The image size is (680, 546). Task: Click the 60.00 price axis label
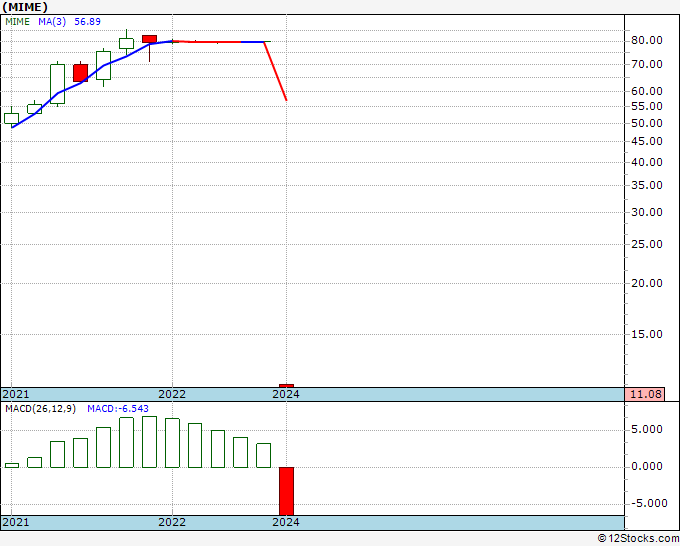click(647, 91)
